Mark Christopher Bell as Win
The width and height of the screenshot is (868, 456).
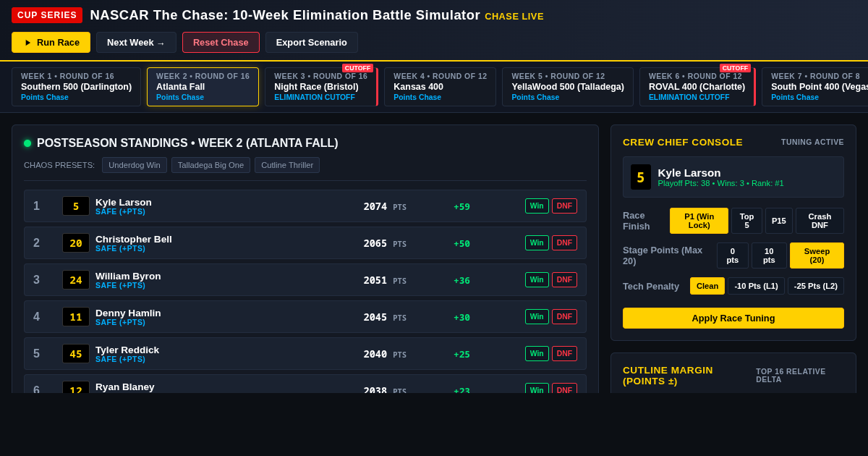[x=537, y=243]
